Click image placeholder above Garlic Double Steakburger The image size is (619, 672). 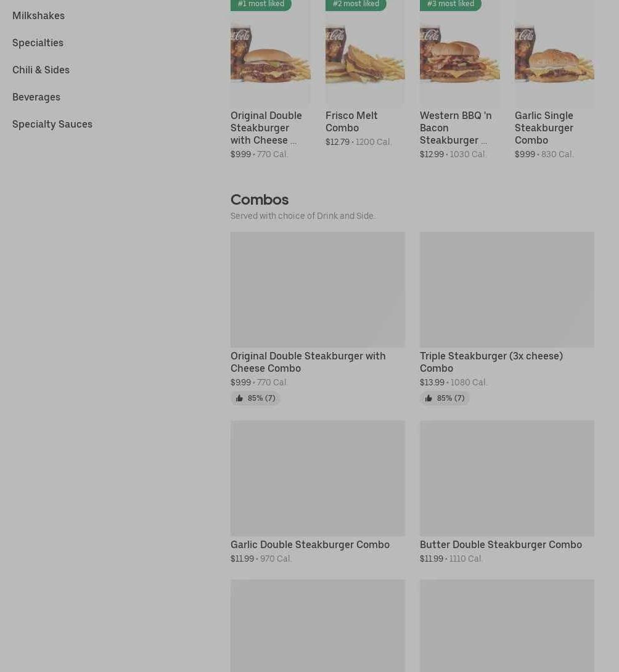(x=318, y=478)
